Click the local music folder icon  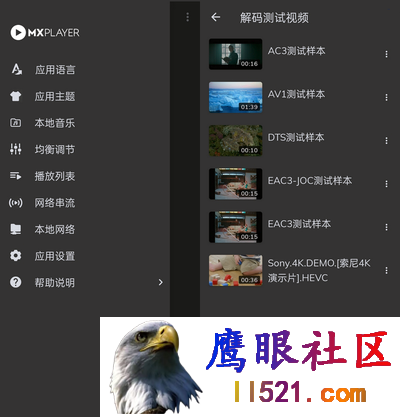(16, 123)
